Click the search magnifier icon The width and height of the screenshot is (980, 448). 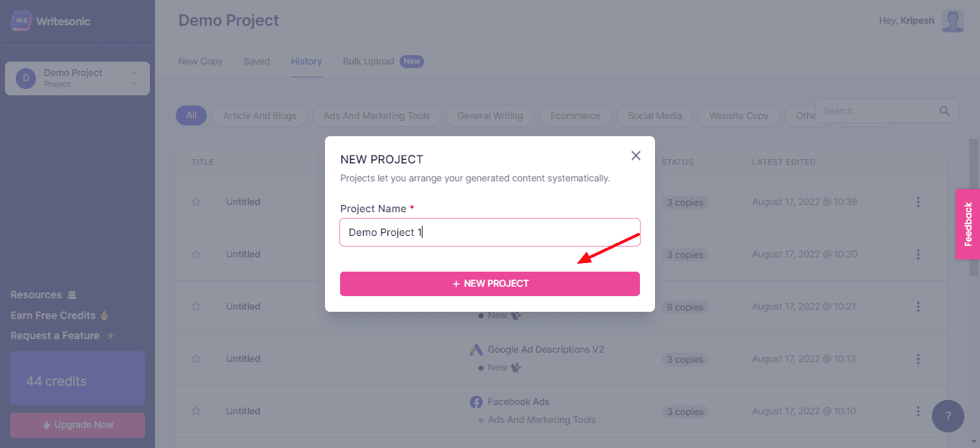pos(945,111)
